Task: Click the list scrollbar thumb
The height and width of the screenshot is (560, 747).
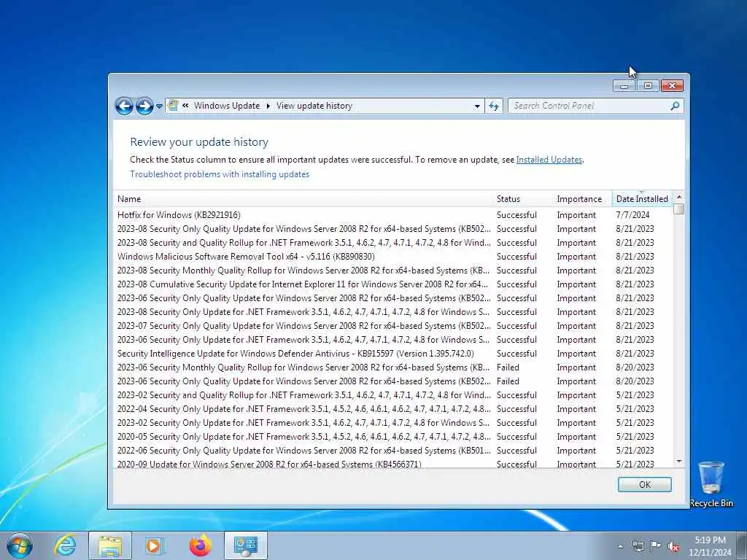Action: [679, 209]
